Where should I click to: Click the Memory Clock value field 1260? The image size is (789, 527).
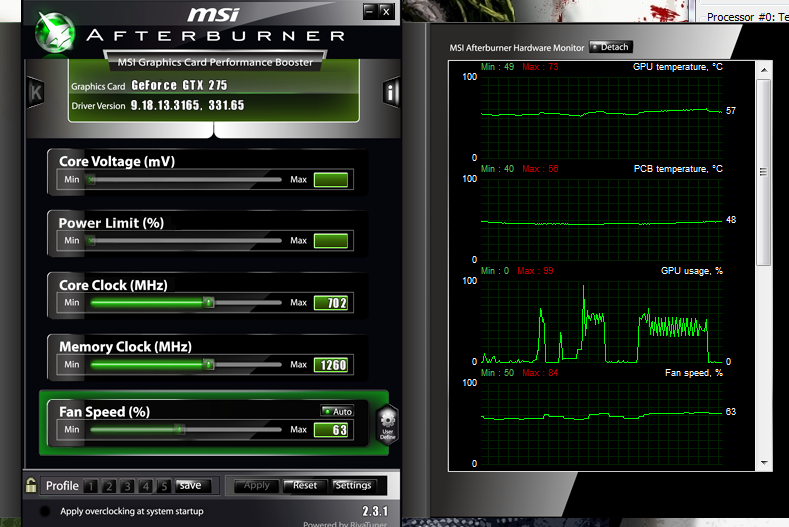point(331,365)
